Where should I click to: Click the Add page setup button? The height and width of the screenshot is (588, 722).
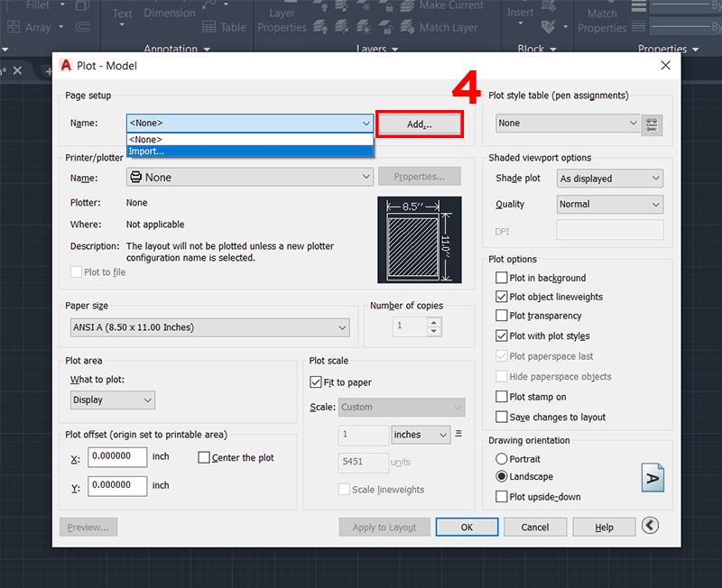point(418,124)
